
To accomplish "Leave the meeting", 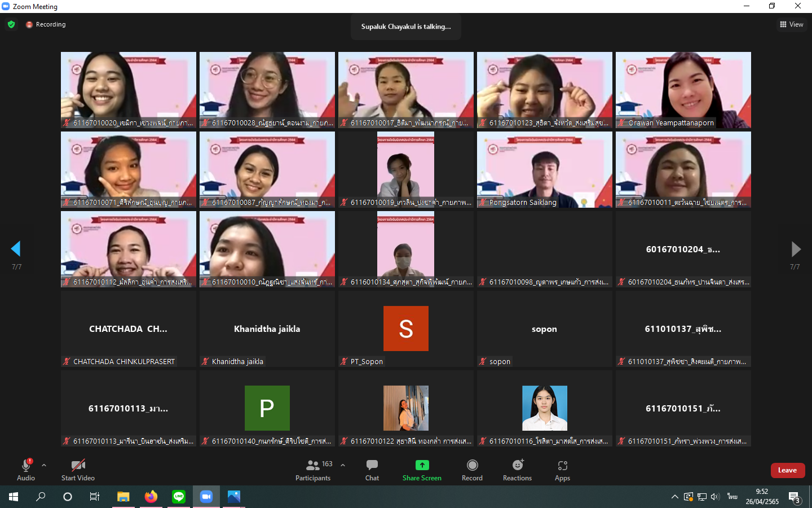I will pos(787,470).
